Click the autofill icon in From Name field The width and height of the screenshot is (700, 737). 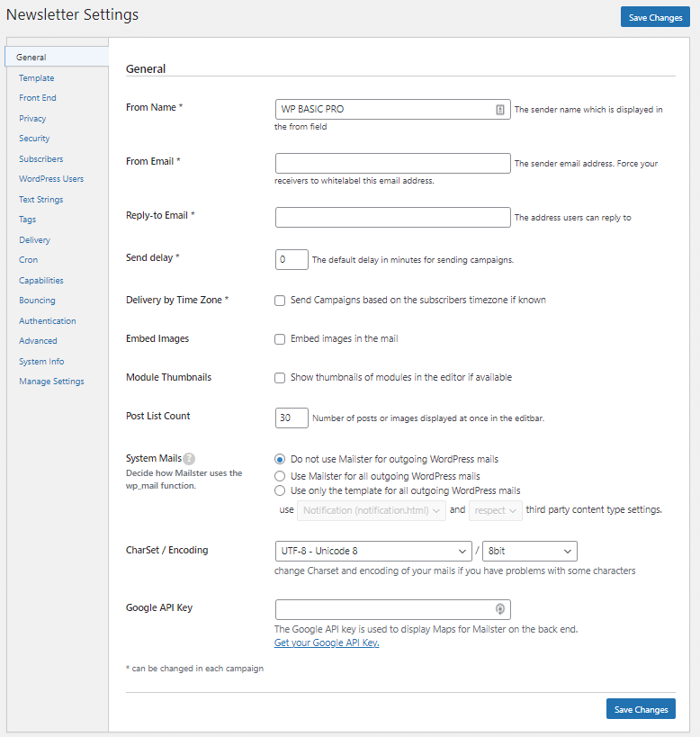(500, 110)
